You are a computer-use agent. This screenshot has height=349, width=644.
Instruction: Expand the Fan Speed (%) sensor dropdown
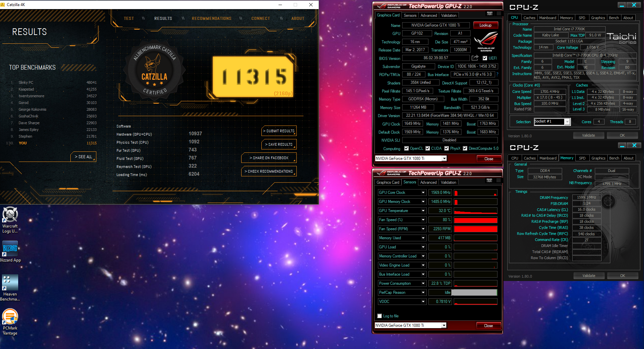[x=423, y=220]
